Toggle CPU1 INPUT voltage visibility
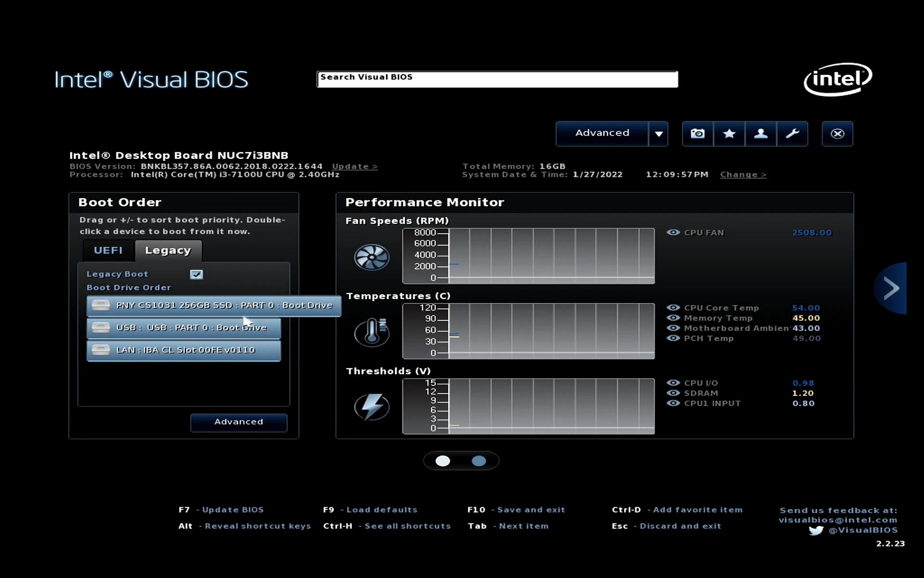The height and width of the screenshot is (578, 924). [x=673, y=403]
